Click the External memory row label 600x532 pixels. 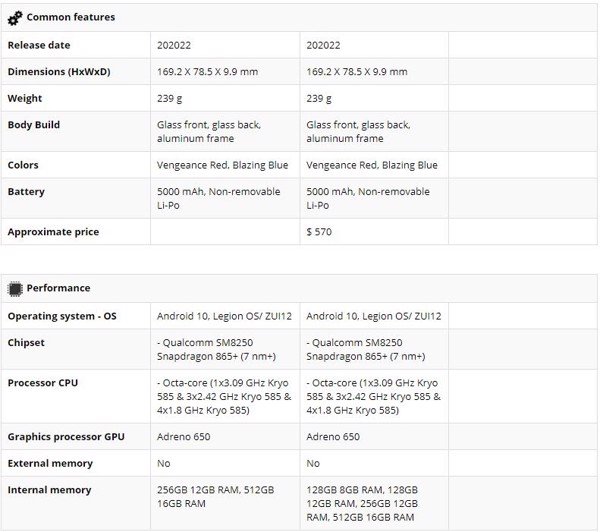50,463
